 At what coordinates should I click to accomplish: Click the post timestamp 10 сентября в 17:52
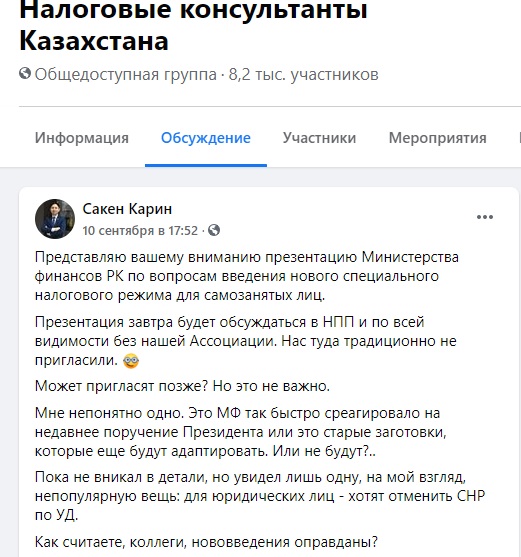pyautogui.click(x=140, y=231)
